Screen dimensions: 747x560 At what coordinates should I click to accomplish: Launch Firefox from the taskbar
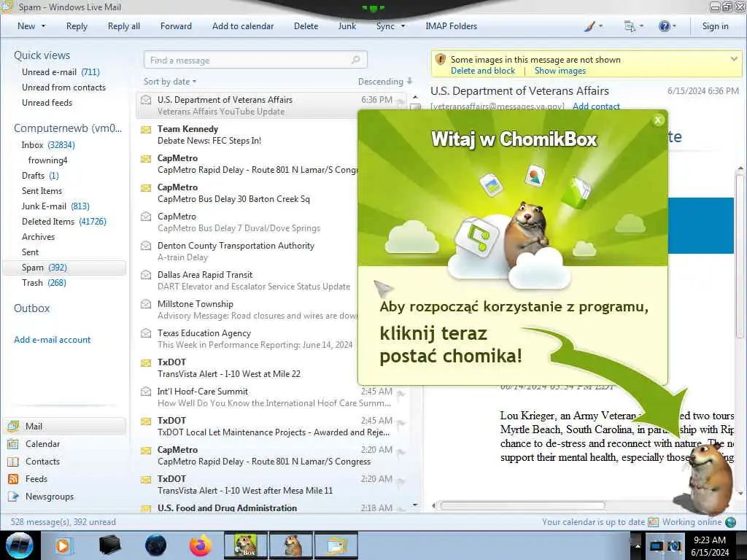tap(201, 545)
